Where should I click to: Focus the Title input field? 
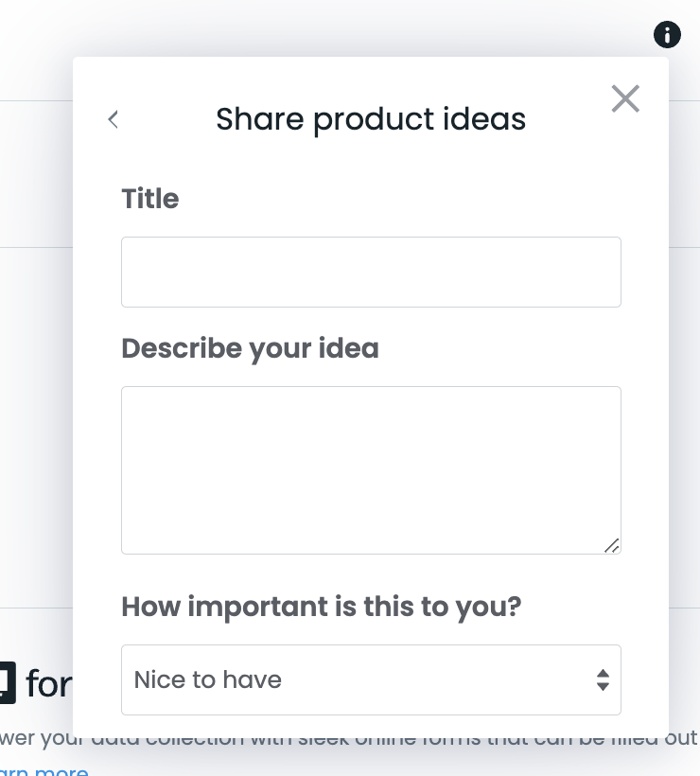tap(371, 272)
